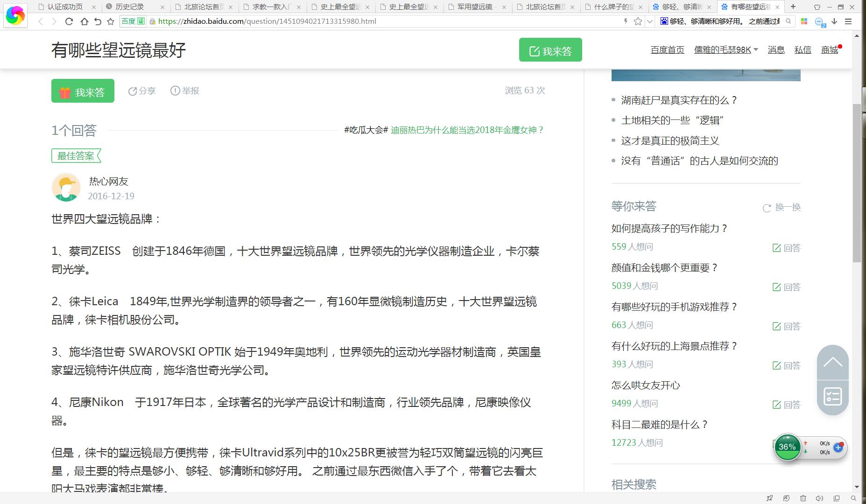The image size is (866, 504).
Task: Share the question via 分享
Action: (142, 91)
